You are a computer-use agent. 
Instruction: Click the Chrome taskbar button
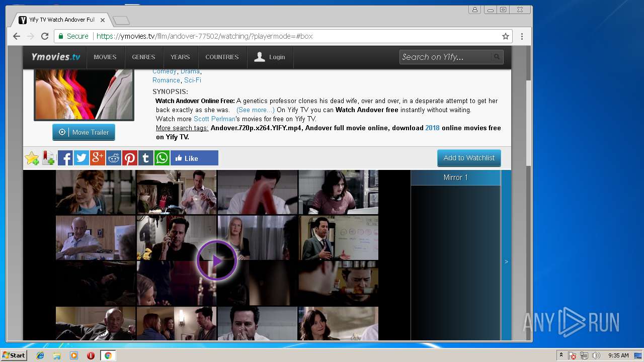108,355
